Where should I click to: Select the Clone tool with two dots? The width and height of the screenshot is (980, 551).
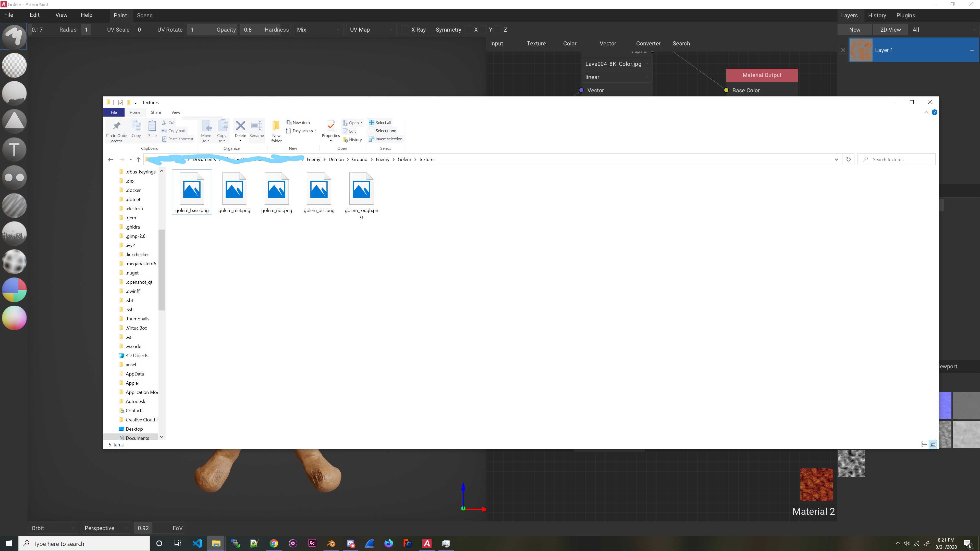point(14,177)
